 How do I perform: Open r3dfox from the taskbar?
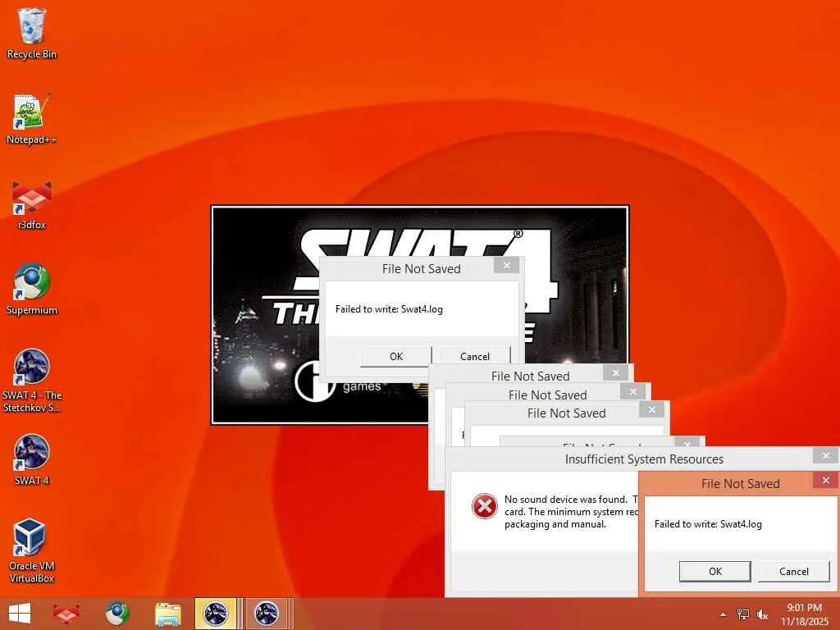point(66,614)
